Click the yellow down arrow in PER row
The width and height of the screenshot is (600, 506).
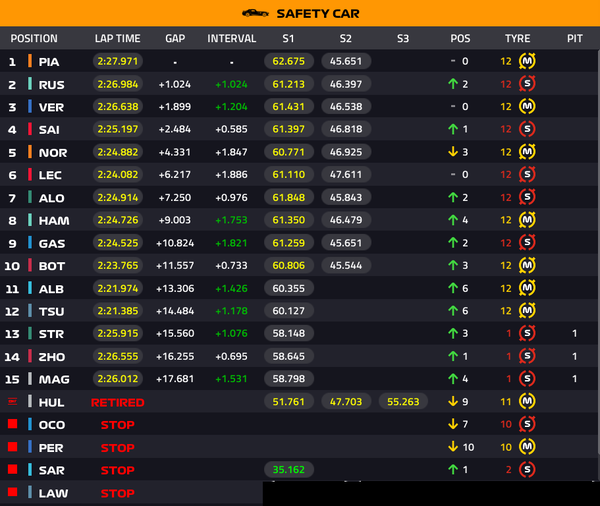click(453, 447)
